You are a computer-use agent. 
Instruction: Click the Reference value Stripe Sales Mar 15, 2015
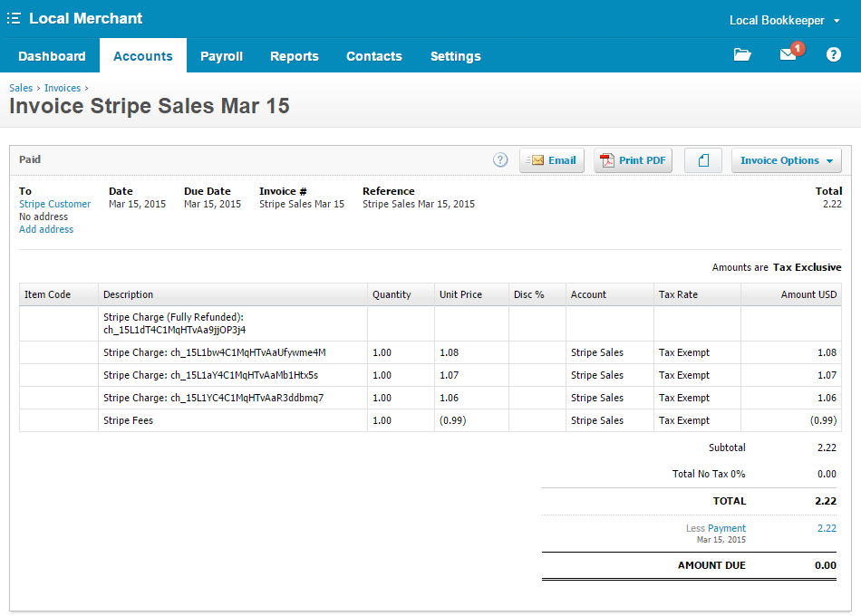[x=419, y=204]
